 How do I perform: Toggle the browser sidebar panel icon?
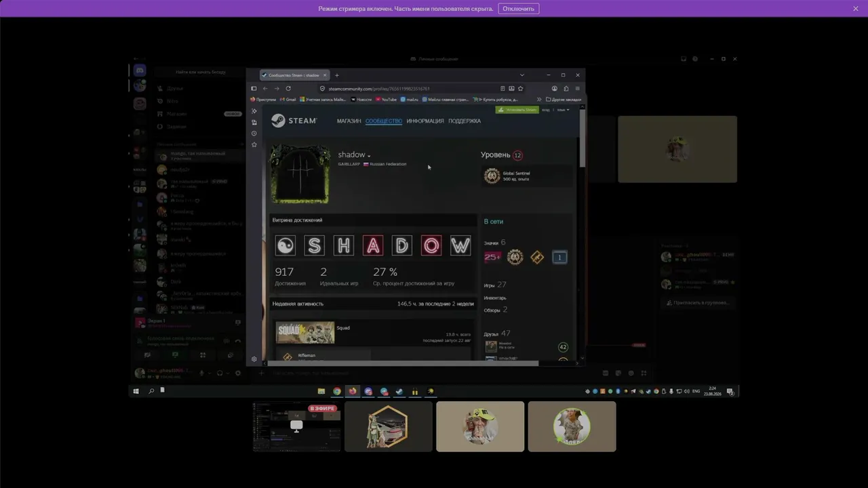click(x=254, y=89)
